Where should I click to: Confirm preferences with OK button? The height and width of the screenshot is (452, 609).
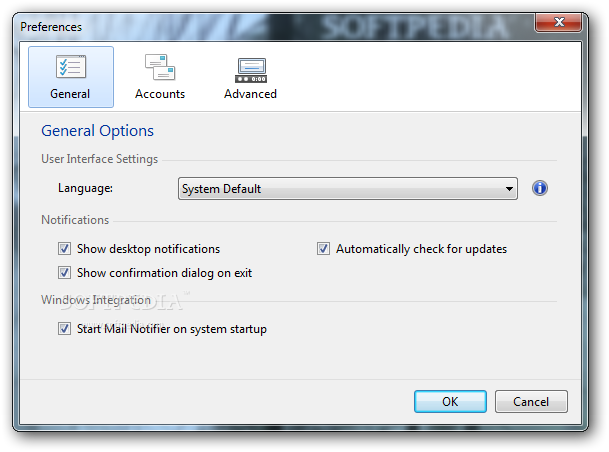tap(450, 402)
